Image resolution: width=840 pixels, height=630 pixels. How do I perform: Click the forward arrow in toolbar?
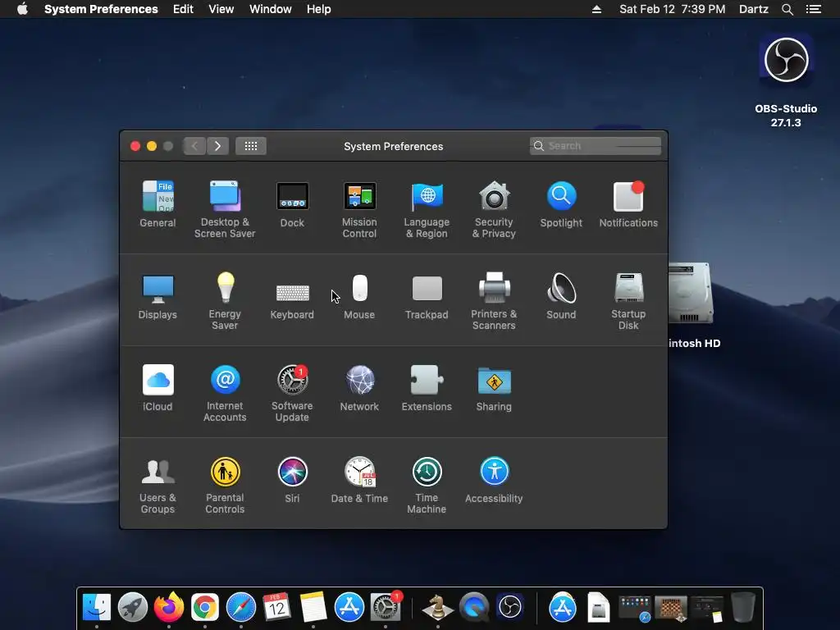217,146
